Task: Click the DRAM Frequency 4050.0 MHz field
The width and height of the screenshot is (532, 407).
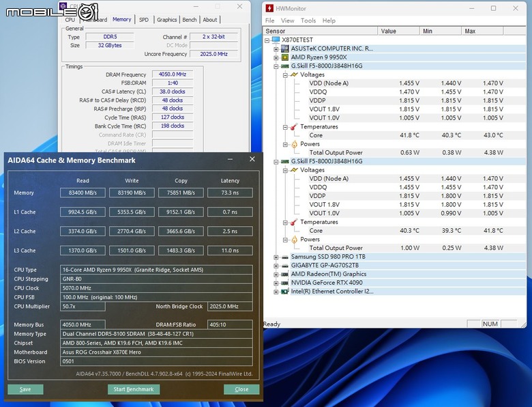Action: pos(173,74)
